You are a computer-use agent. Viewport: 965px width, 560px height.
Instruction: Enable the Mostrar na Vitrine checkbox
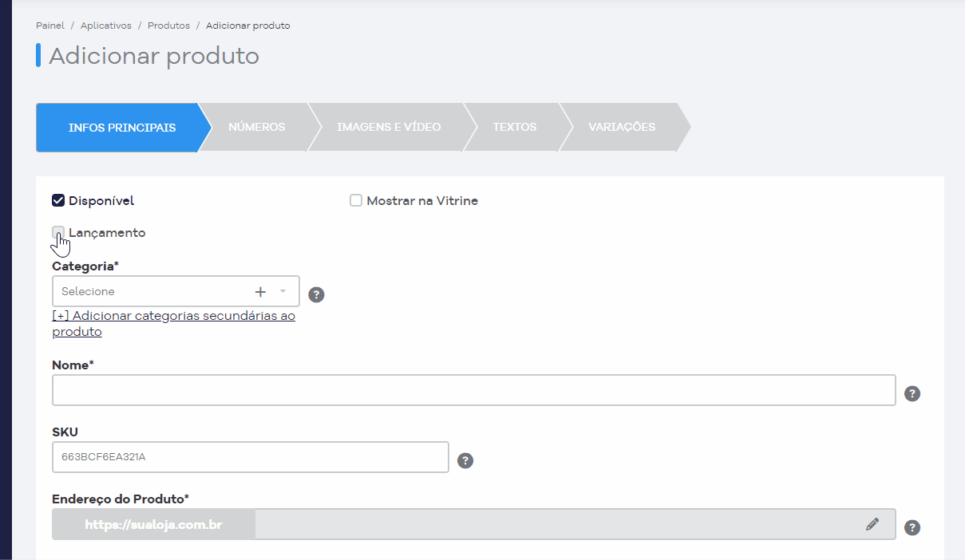(356, 200)
